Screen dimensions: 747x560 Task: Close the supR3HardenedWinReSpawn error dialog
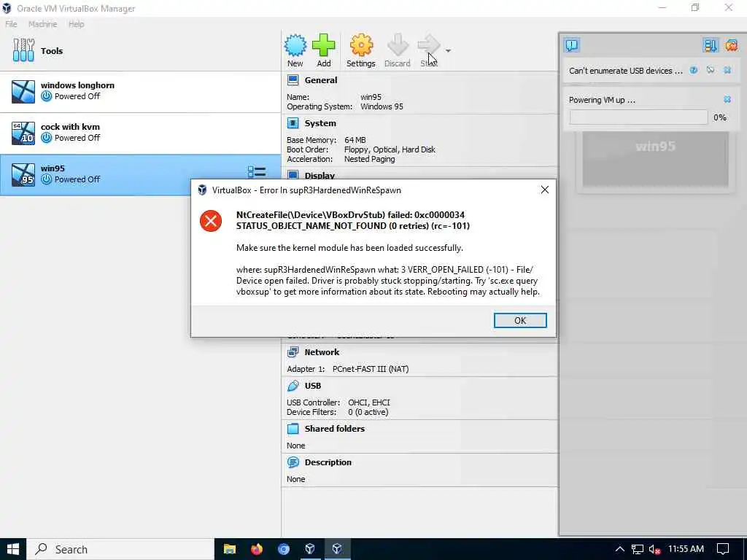coord(544,190)
